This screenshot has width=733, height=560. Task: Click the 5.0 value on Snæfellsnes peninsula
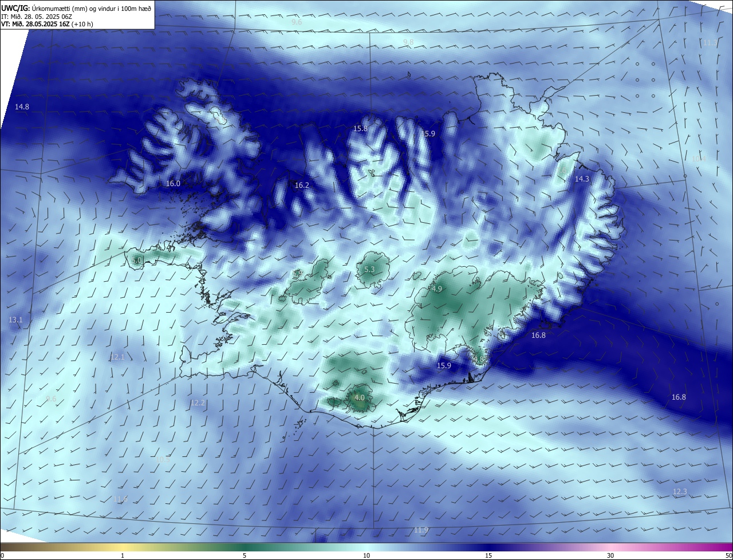click(x=136, y=261)
